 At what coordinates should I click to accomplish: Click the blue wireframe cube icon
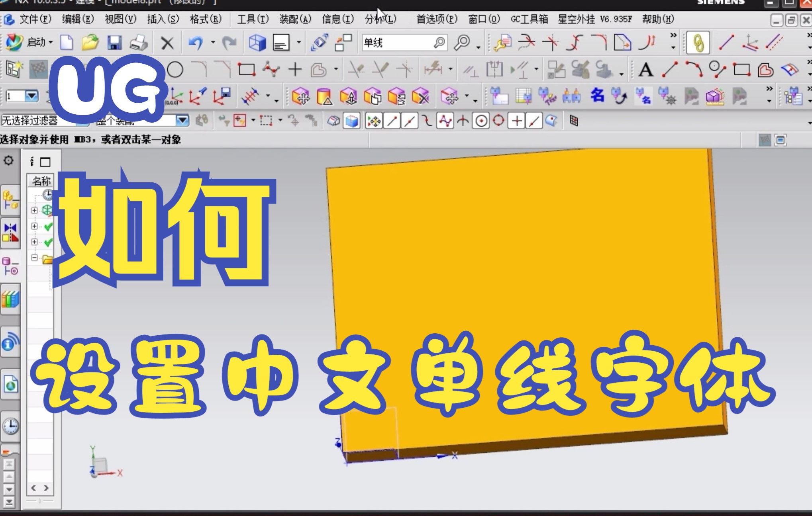pyautogui.click(x=257, y=43)
